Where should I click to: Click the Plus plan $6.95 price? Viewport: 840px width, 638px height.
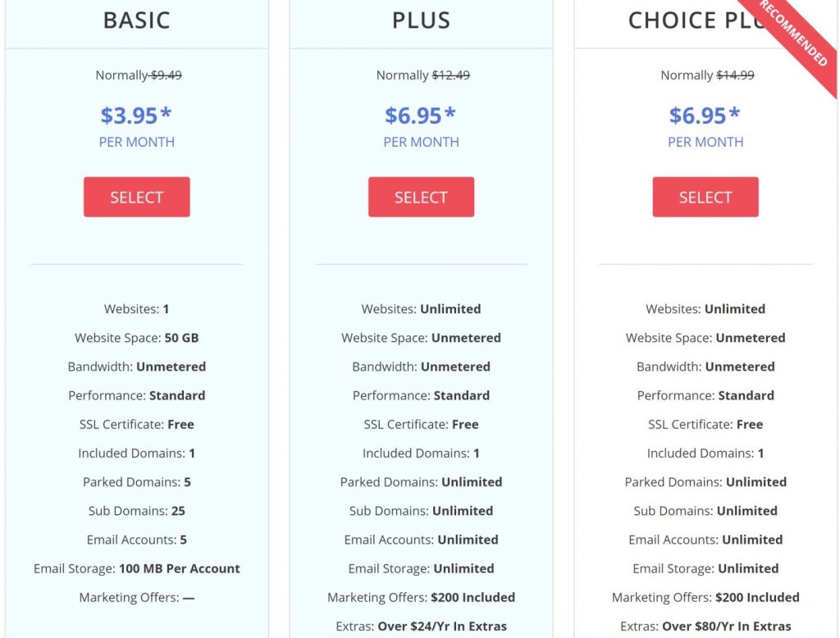[x=421, y=115]
